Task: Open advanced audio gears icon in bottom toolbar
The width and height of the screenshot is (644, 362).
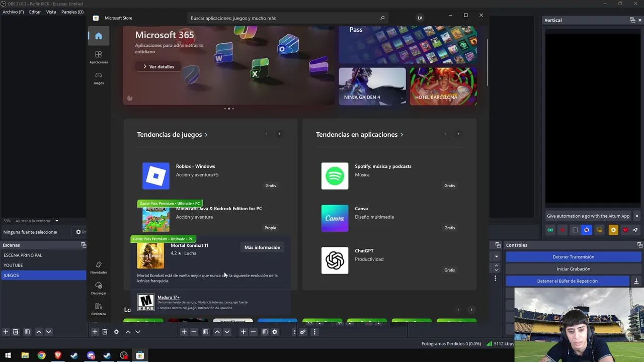Action: (302, 332)
